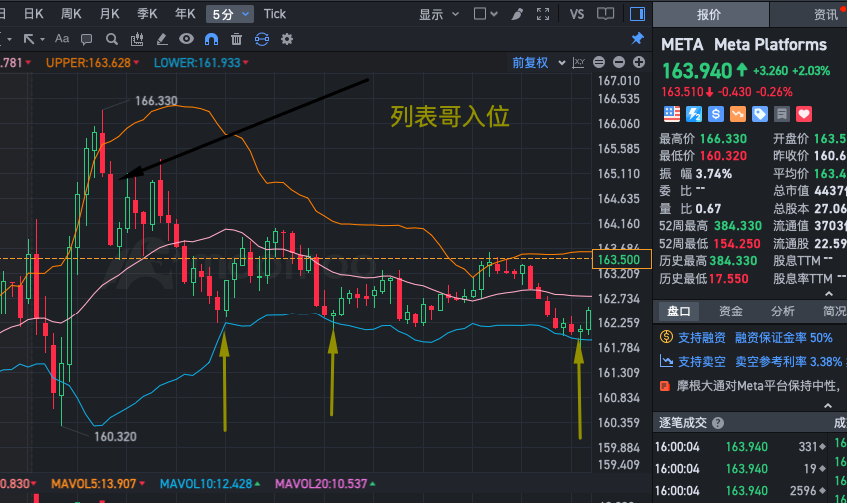Click the 163.500 price axis marker
The image size is (847, 503).
point(622,259)
